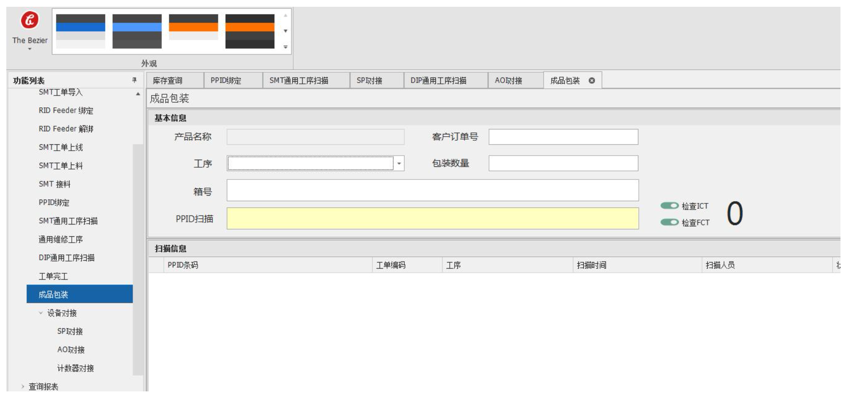Switch to the 库存查询 tab

[168, 81]
